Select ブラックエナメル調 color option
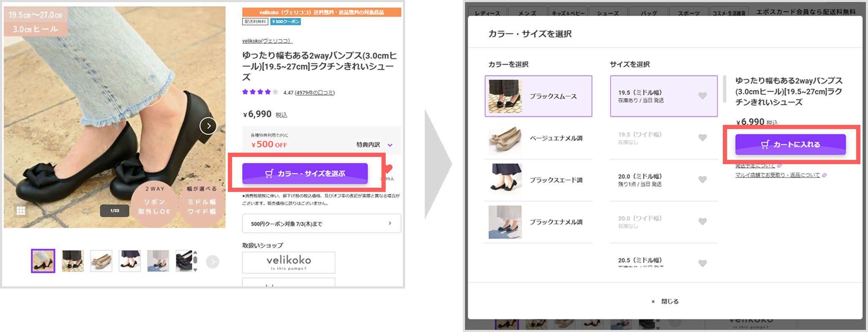This screenshot has height=332, width=868. pyautogui.click(x=538, y=222)
